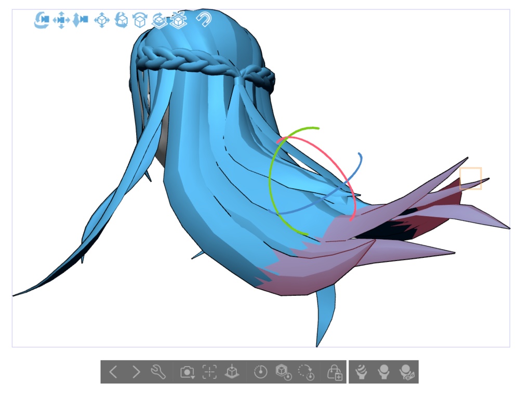Click the orange selection box on the hair tip

[471, 179]
